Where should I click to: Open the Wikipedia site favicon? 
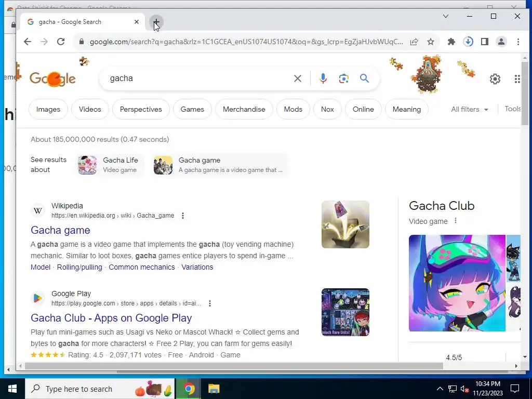pyautogui.click(x=38, y=211)
